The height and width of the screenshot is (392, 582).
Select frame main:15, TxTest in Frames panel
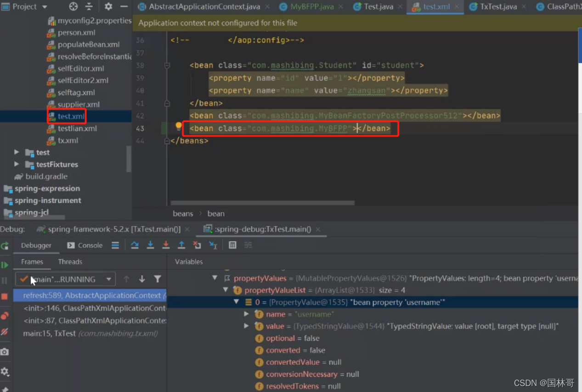[69, 333]
